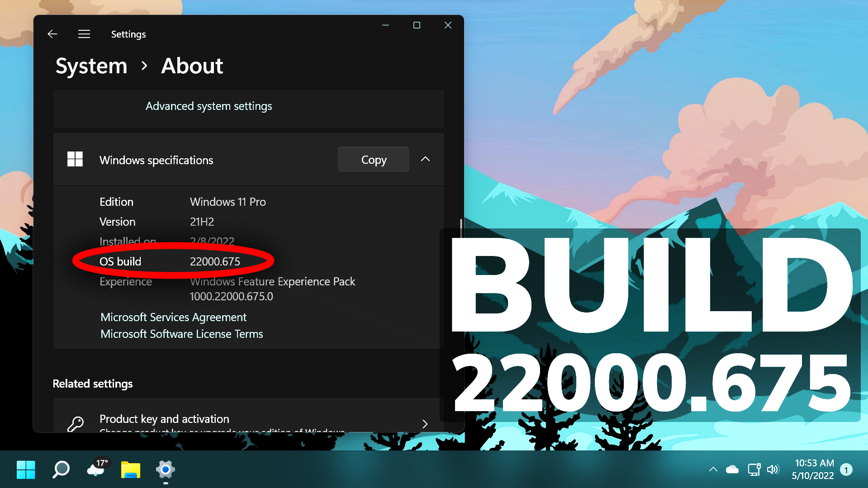
Task: Minimize the Settings window
Action: click(385, 25)
